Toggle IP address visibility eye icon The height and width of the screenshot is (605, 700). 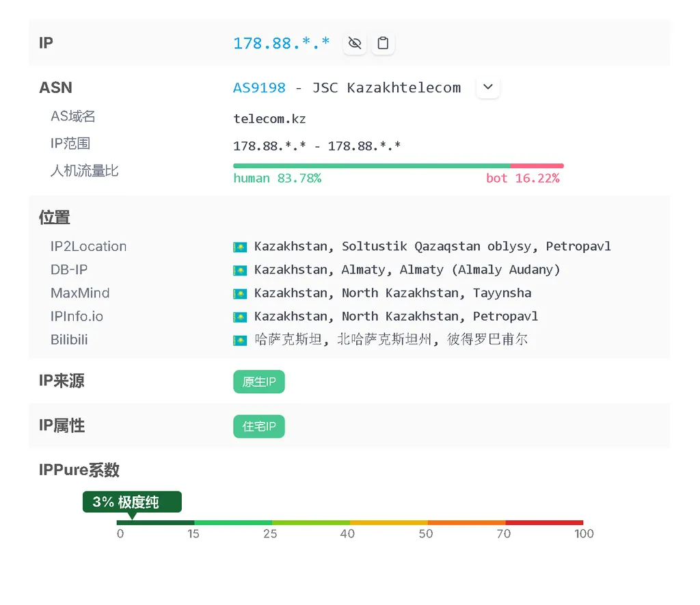(354, 43)
